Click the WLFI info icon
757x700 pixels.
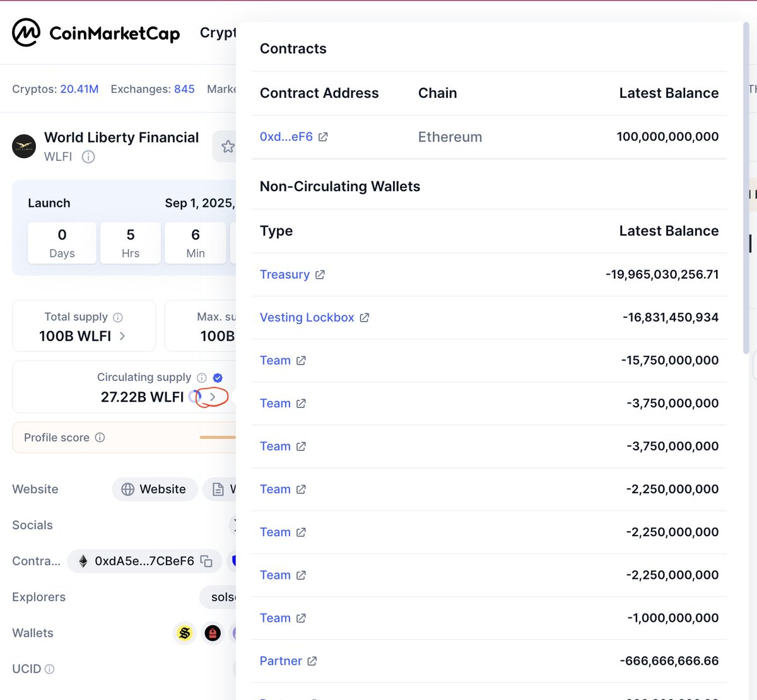click(x=88, y=156)
